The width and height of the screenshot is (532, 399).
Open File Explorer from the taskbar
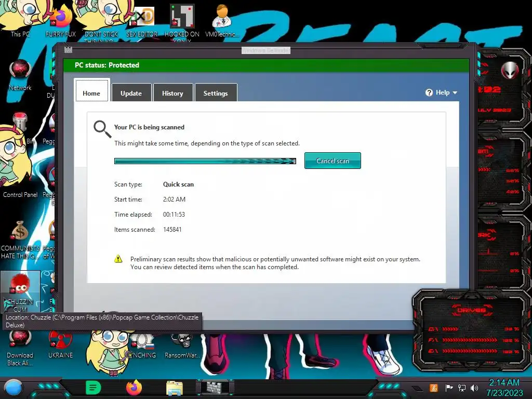click(x=175, y=389)
